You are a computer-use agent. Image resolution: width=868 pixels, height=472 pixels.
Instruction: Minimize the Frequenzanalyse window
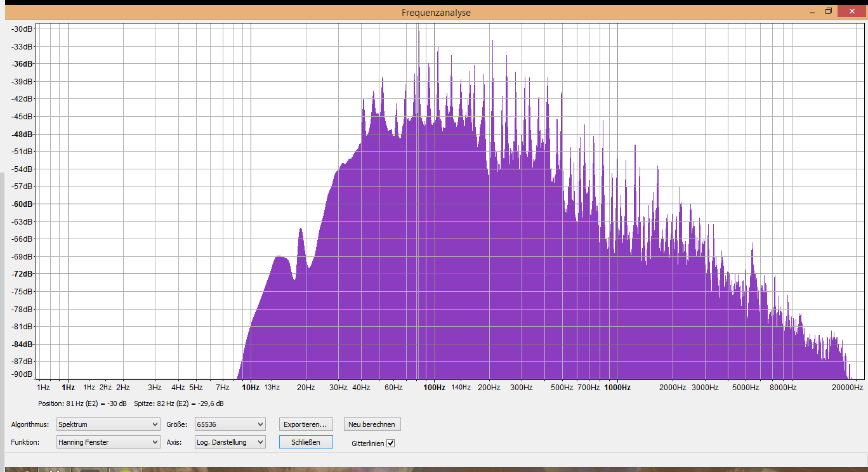(x=811, y=11)
